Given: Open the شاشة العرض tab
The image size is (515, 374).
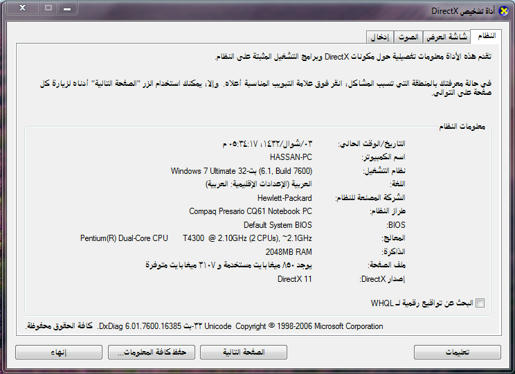Looking at the screenshot, I should (447, 37).
